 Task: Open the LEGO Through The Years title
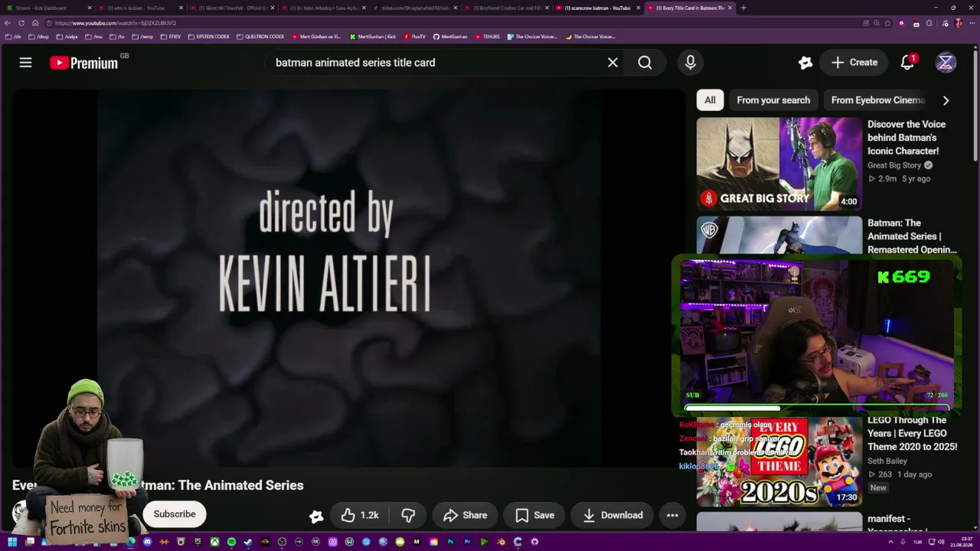(912, 433)
